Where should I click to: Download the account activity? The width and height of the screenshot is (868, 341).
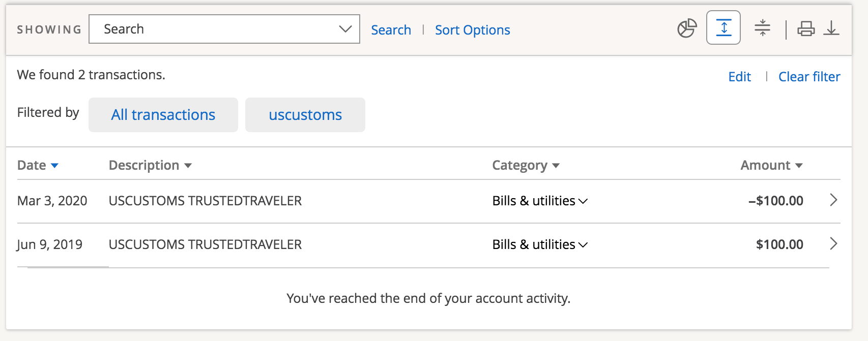point(831,28)
